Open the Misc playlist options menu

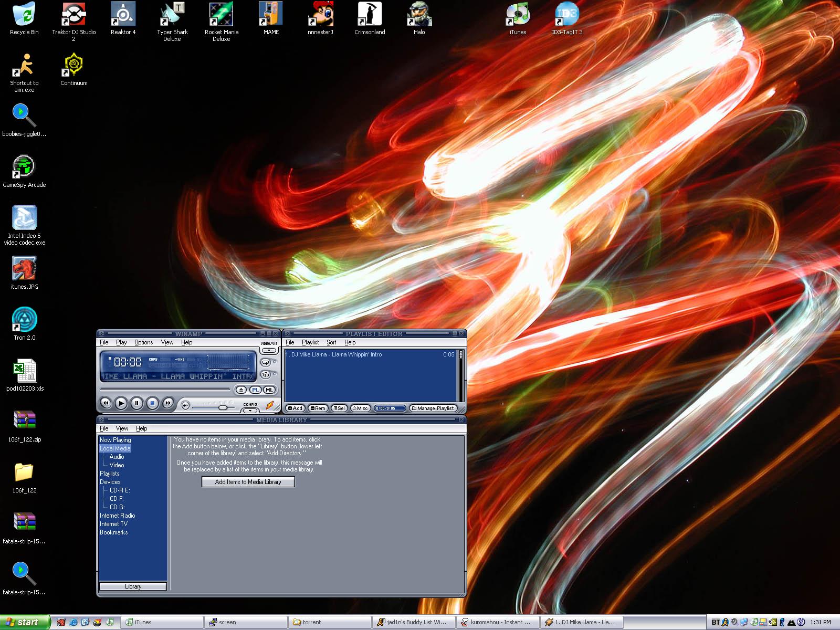coord(360,408)
